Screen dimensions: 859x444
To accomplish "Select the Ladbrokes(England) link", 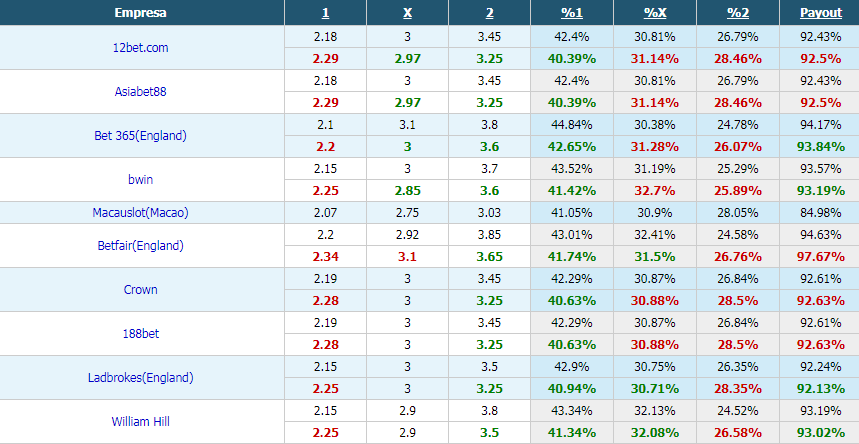I will [140, 377].
